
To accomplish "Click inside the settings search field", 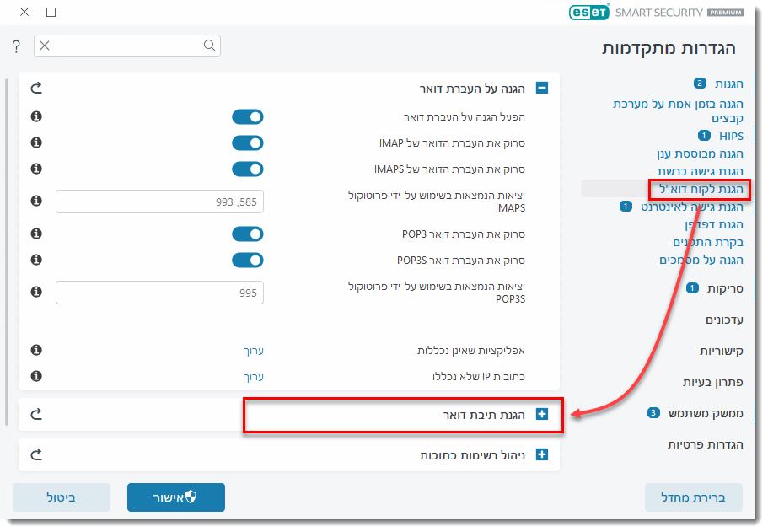I will (x=126, y=46).
